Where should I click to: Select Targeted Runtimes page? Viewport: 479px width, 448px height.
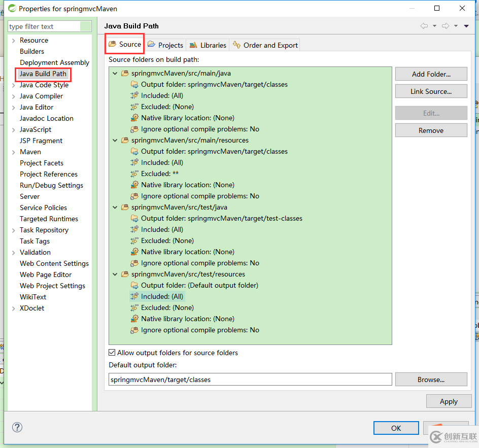49,219
